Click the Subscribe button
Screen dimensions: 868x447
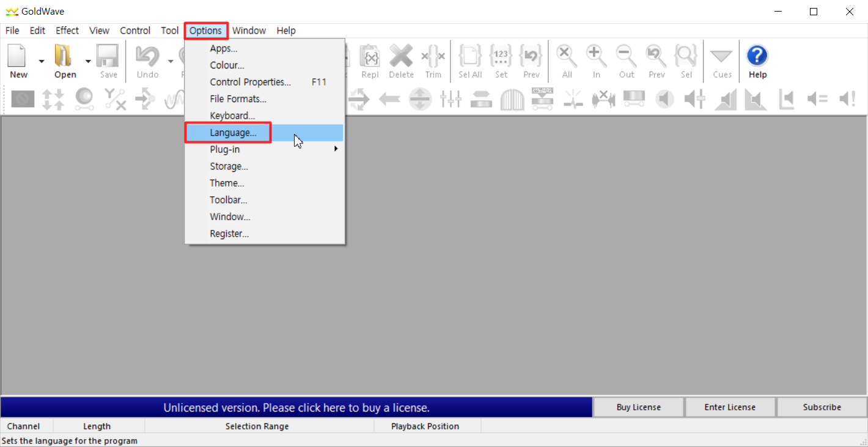[x=822, y=407]
